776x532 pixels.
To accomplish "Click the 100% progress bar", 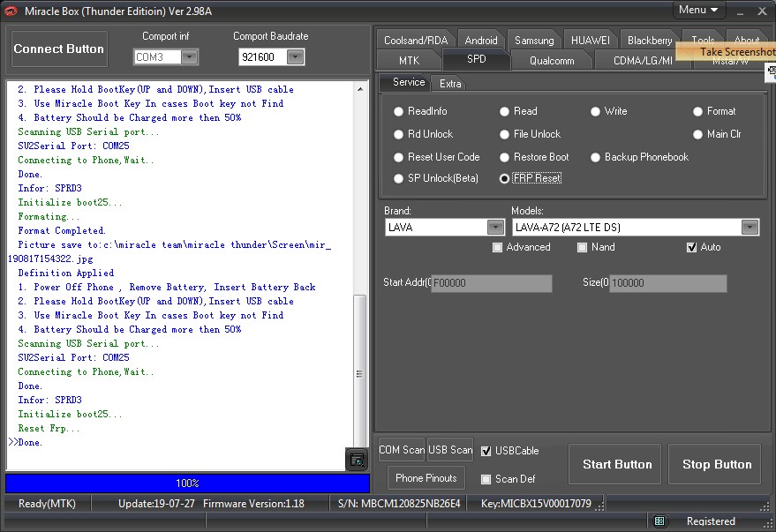I will tap(187, 483).
